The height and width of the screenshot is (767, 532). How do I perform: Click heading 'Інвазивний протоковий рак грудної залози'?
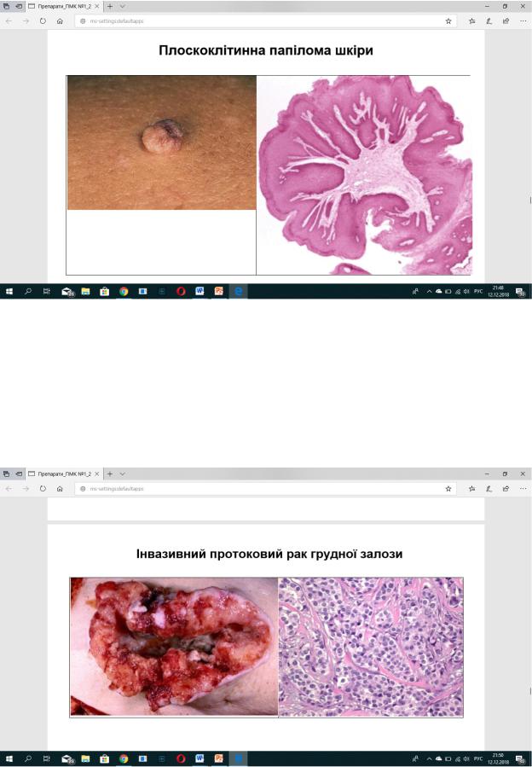point(269,555)
